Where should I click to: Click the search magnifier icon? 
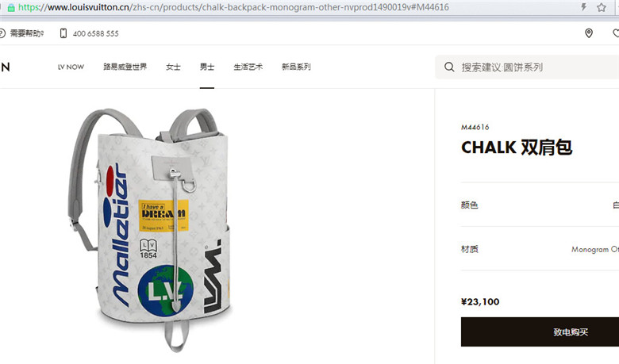(x=449, y=67)
